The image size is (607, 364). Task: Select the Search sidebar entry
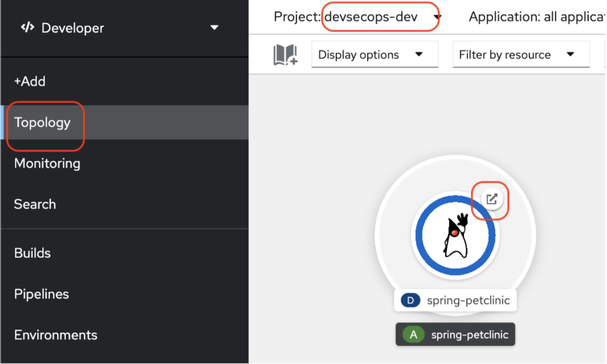point(35,204)
